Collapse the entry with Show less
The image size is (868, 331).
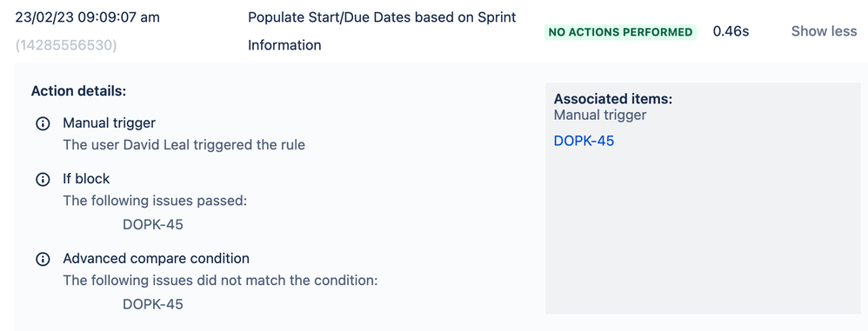[824, 31]
